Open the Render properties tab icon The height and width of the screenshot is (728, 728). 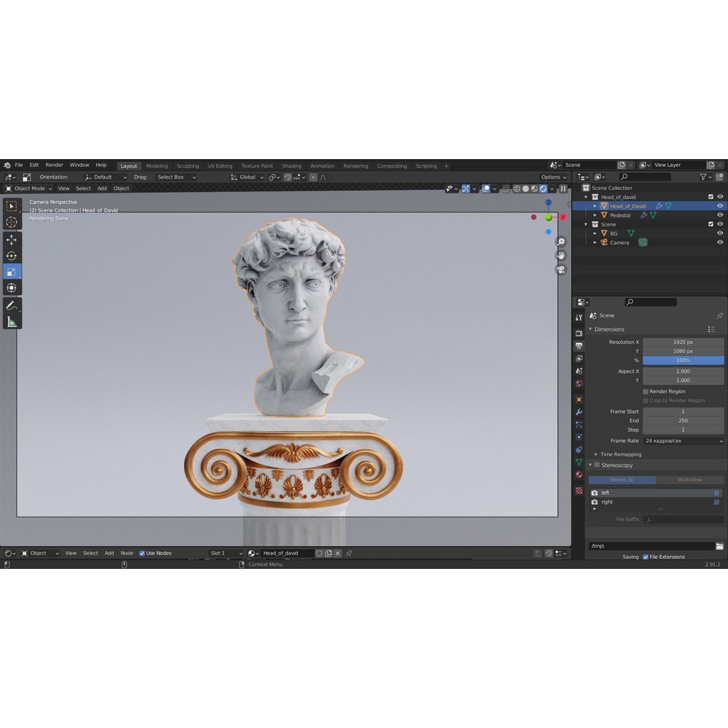(579, 333)
